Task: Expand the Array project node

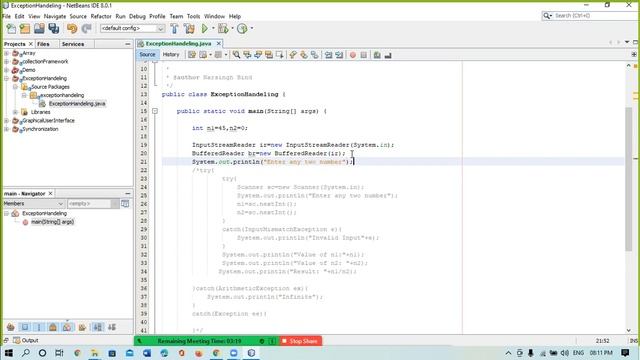Action: pos(7,53)
